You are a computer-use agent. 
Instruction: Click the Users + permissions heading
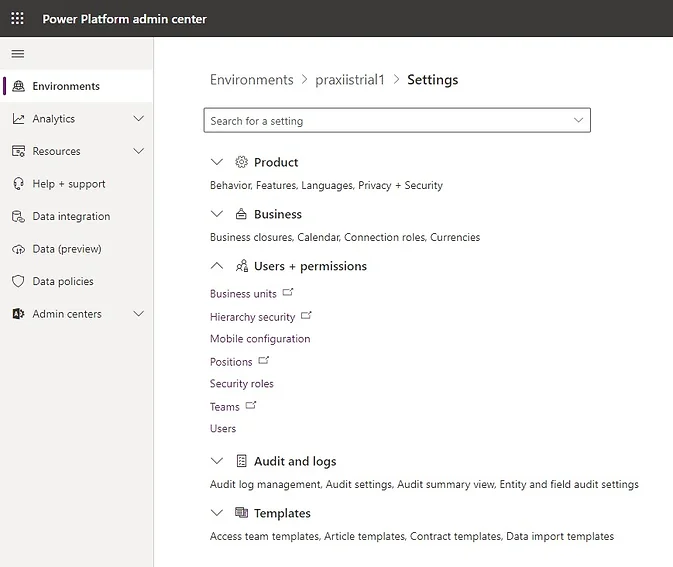(310, 266)
